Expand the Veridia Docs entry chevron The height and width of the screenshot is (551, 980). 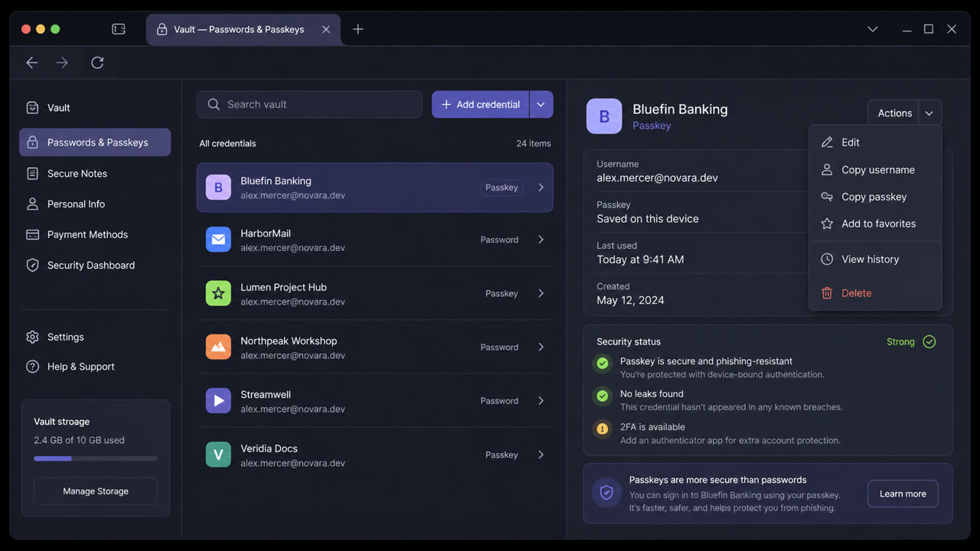(x=541, y=455)
